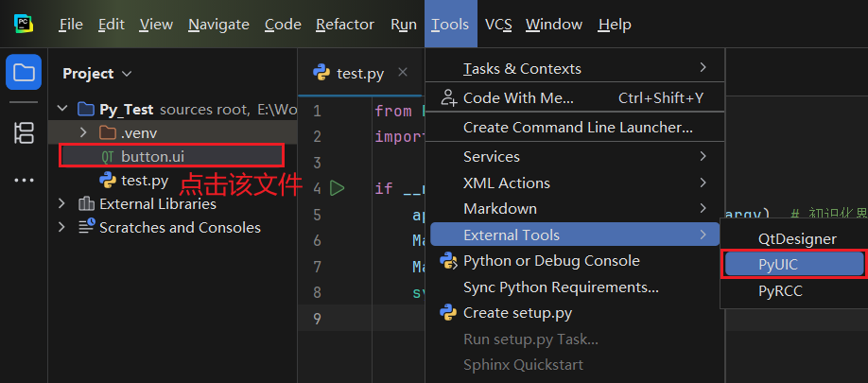Image resolution: width=868 pixels, height=383 pixels.
Task: Open the Run menu
Action: click(x=404, y=25)
